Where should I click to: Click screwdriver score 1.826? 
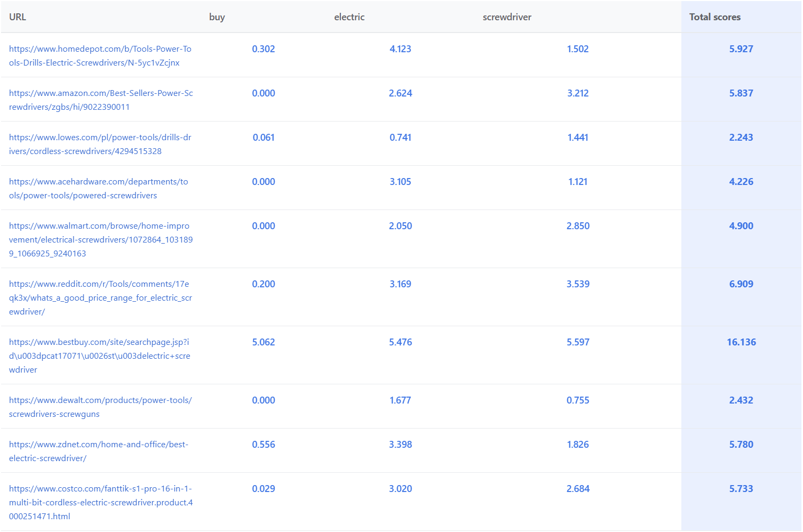coord(578,445)
